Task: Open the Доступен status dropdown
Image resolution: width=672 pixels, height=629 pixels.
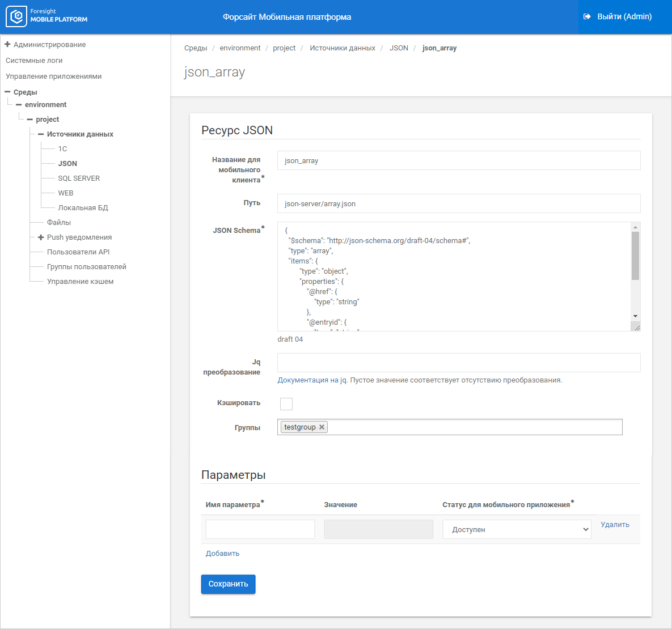Action: pos(516,529)
